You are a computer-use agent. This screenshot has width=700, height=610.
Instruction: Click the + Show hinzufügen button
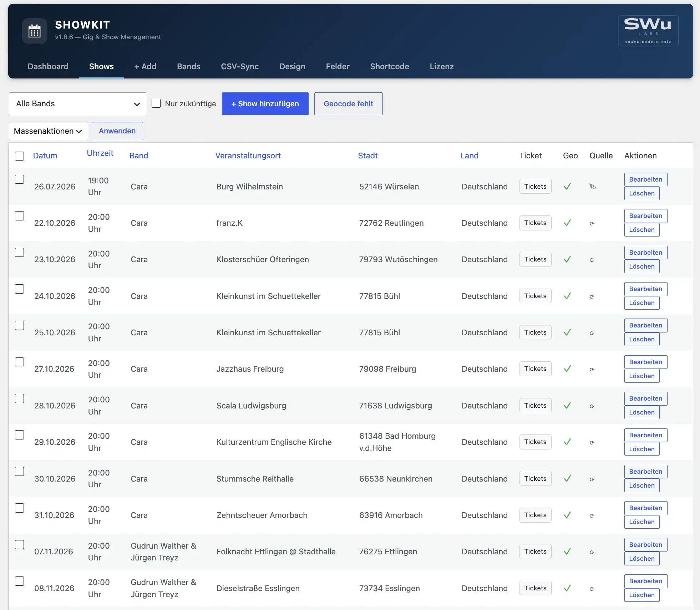pyautogui.click(x=265, y=104)
